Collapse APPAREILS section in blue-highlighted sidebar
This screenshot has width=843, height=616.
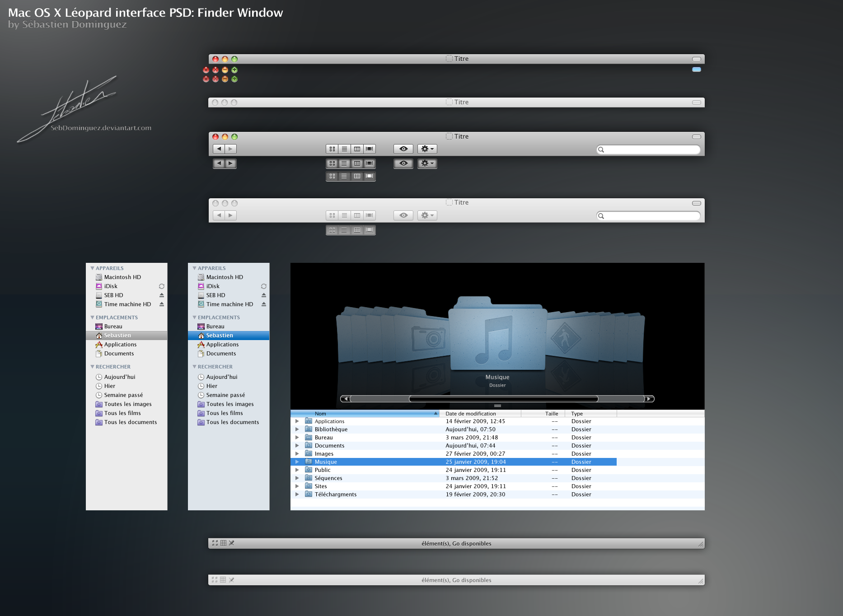click(195, 268)
